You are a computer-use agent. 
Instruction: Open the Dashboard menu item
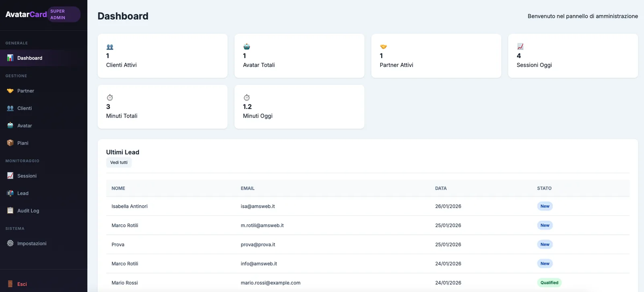(x=43, y=58)
